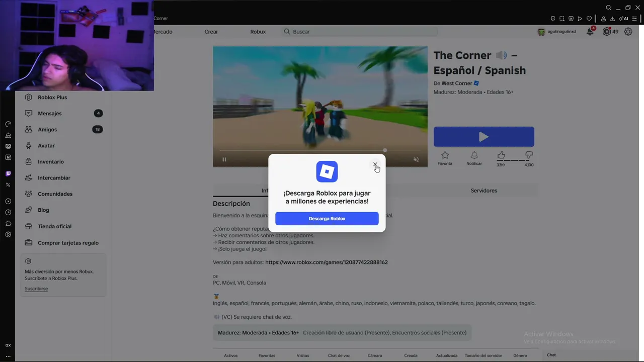Open settings gear in the browser sidebar
This screenshot has height=362, width=644.
(x=8, y=235)
